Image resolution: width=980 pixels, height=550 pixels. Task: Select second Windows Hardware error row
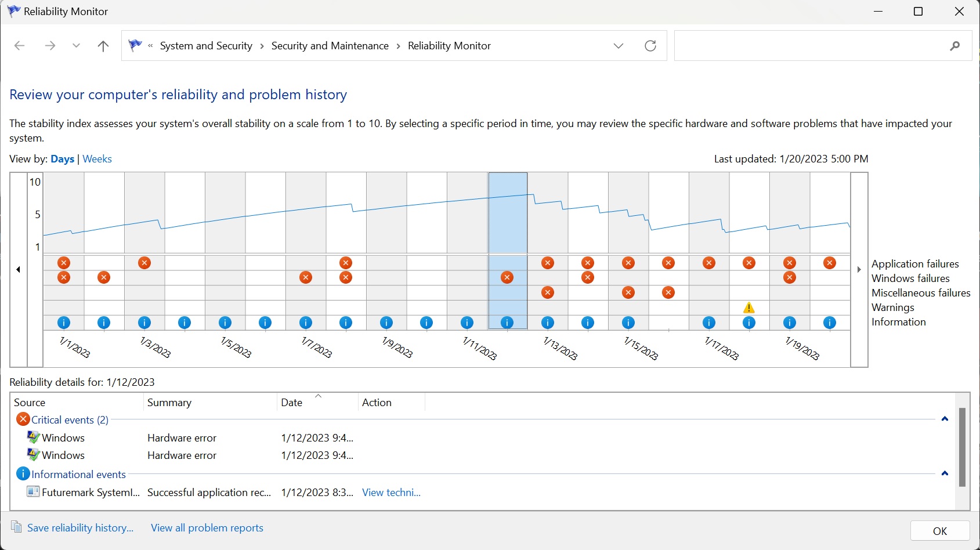coord(482,455)
